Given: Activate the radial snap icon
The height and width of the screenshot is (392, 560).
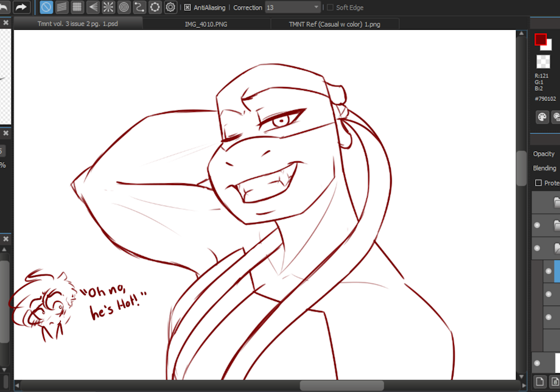Looking at the screenshot, I should (x=108, y=7).
